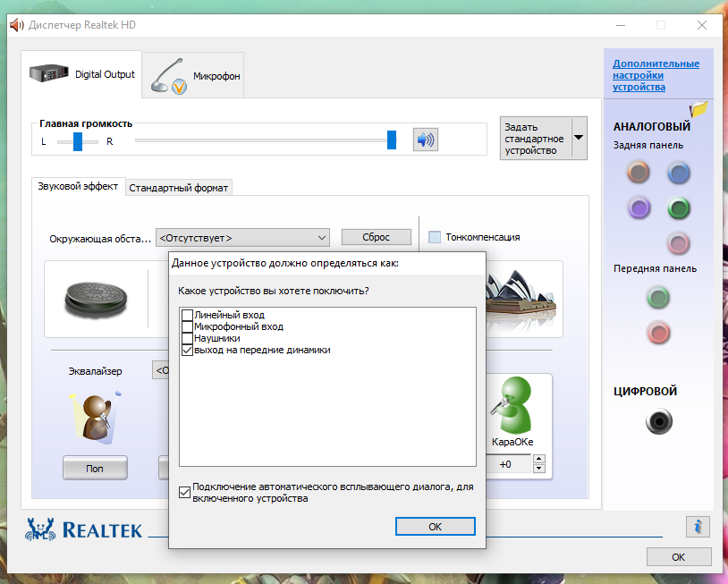The image size is (728, 584).
Task: Click the Pop equalizer singer icon
Action: 95,418
